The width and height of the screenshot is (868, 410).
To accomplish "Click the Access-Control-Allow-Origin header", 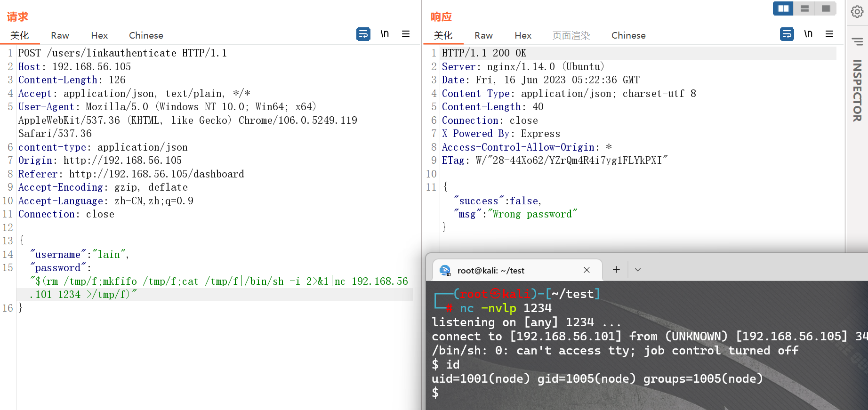I will click(527, 147).
